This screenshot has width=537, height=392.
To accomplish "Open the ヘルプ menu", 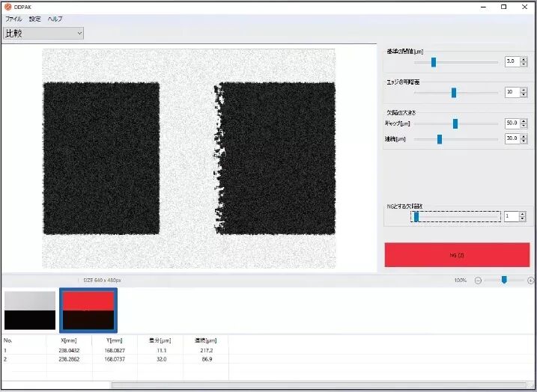I will [55, 19].
